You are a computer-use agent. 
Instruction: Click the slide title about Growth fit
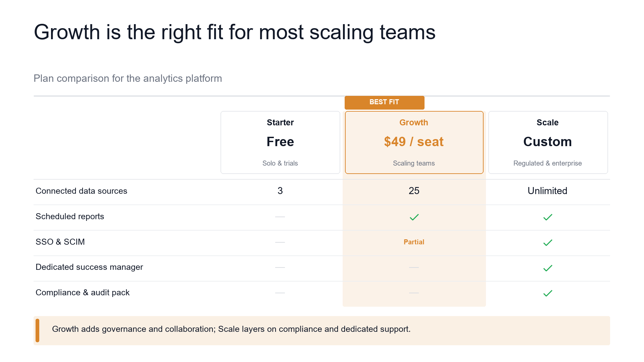coord(235,33)
